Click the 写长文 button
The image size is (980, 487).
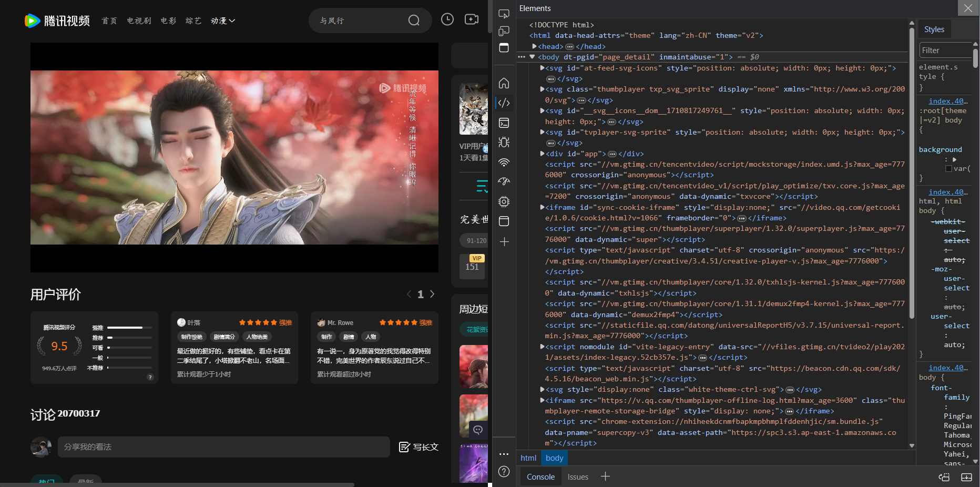pyautogui.click(x=418, y=447)
